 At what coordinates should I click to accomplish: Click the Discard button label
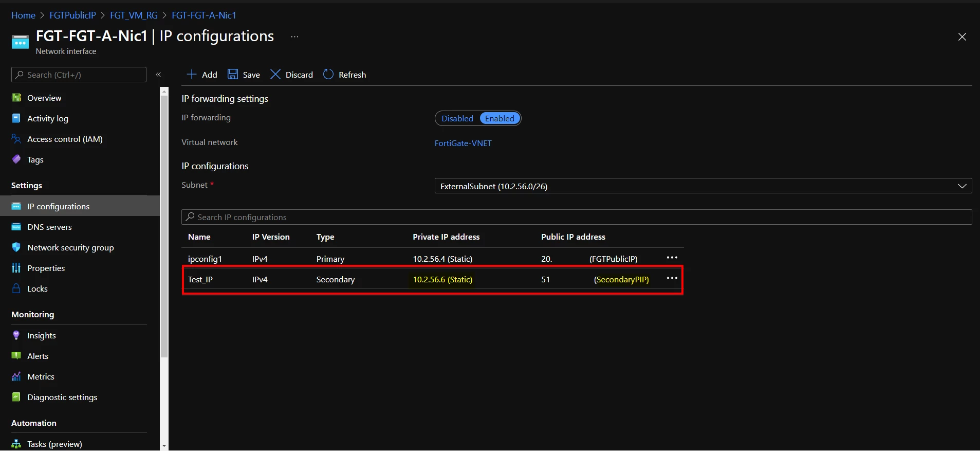(299, 75)
